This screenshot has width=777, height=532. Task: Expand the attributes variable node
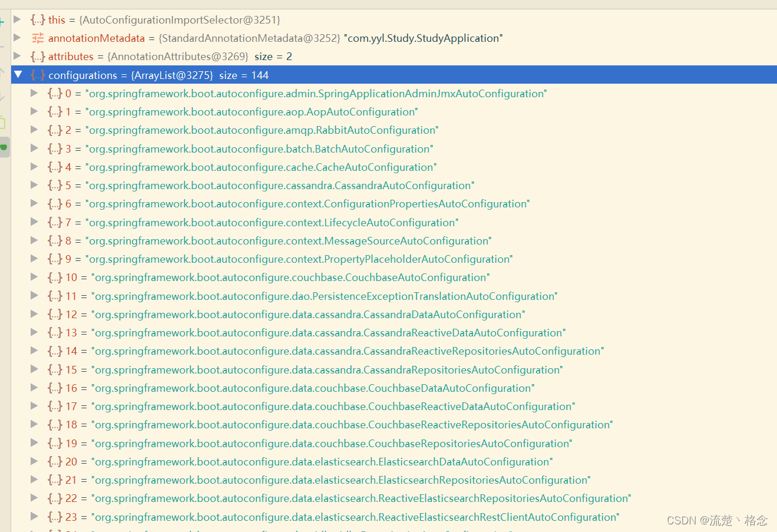click(x=17, y=56)
